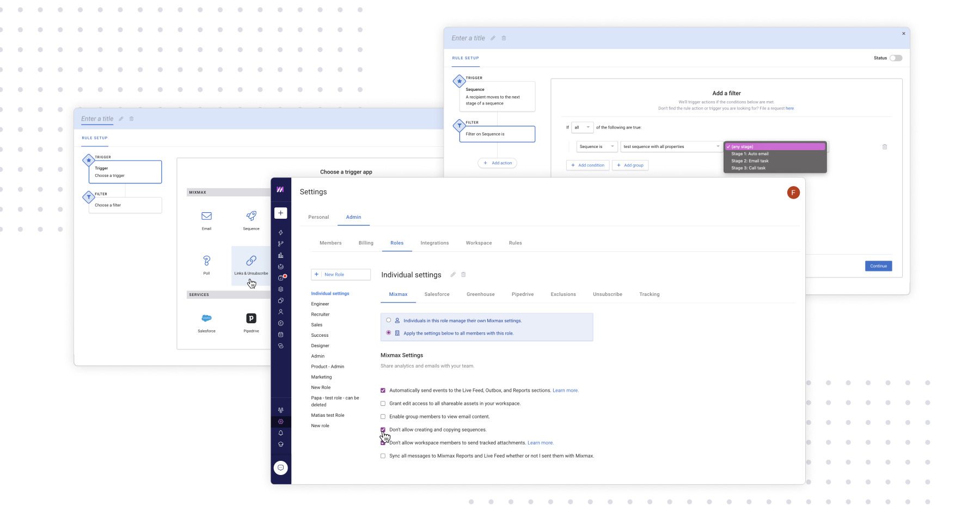Screen dimensions: 980x512
Task: Click the Enter a title field
Action: point(468,38)
